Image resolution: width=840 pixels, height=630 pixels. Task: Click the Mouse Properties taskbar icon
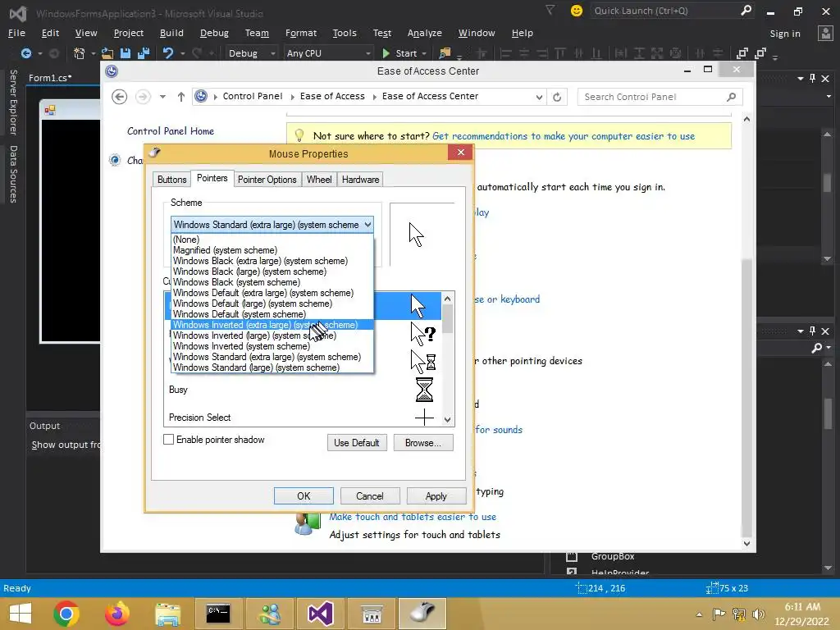(x=422, y=613)
